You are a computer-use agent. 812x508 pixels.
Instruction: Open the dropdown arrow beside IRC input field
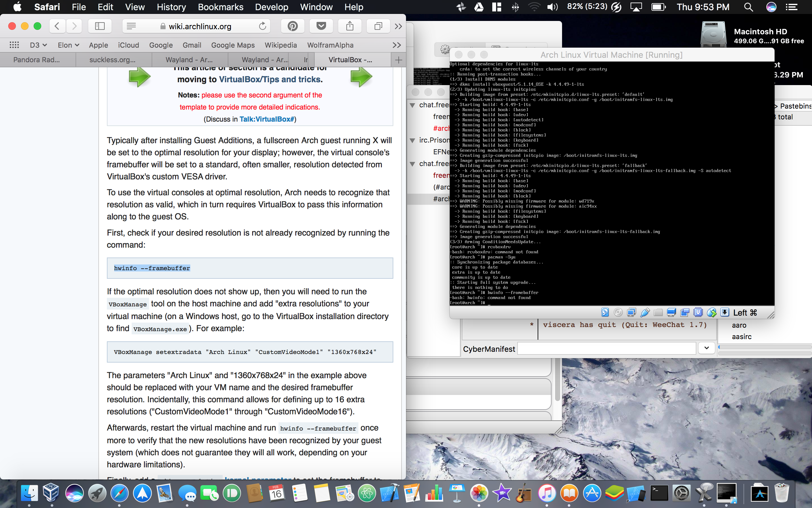coord(707,348)
